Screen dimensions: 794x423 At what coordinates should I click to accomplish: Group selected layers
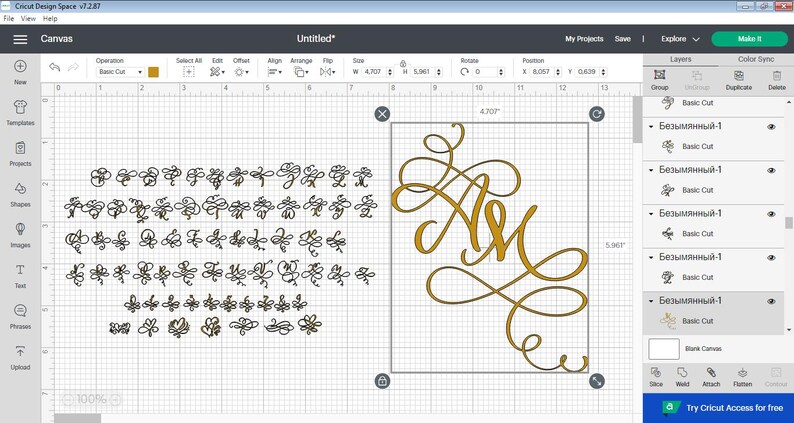[x=659, y=80]
